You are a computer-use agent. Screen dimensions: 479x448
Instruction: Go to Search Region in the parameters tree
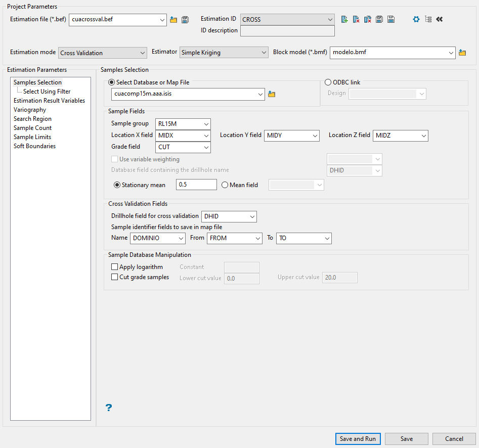pos(32,119)
